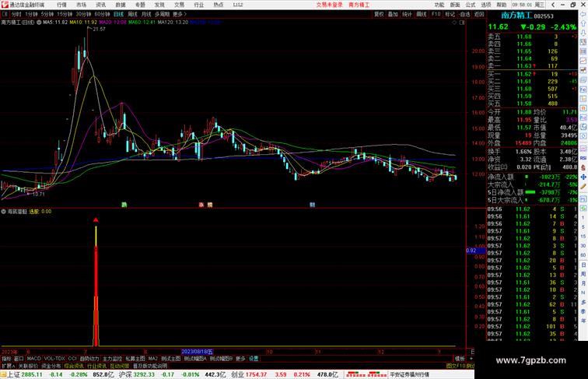Viewport: 588px width, 379px height.
Task: Click the up-arrow icon in right sidebar
Action: click(583, 23)
